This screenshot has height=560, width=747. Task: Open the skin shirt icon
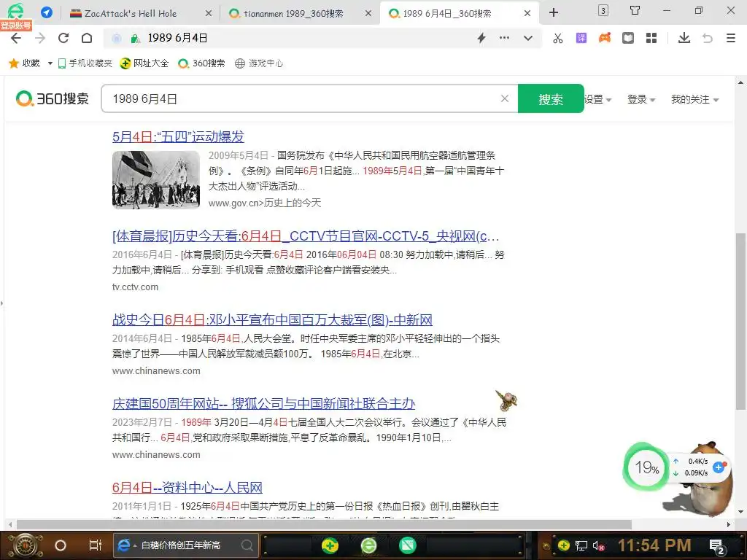tap(635, 10)
